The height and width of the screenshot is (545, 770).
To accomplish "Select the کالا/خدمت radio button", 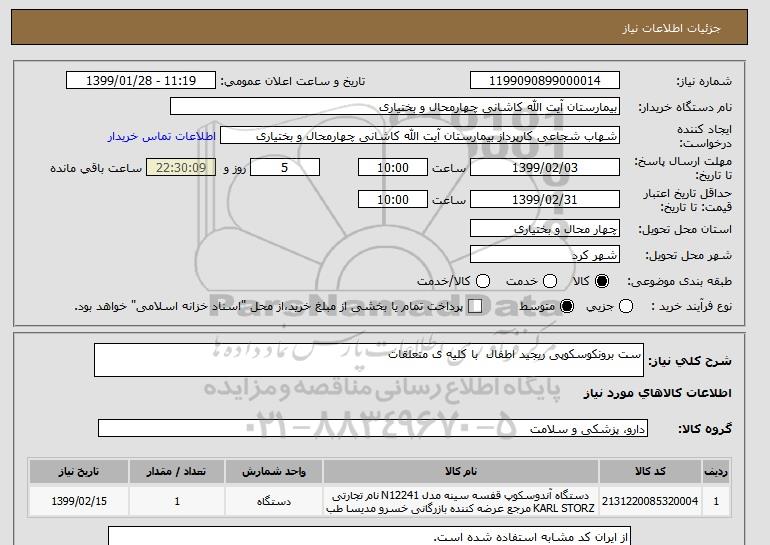I will 483,281.
